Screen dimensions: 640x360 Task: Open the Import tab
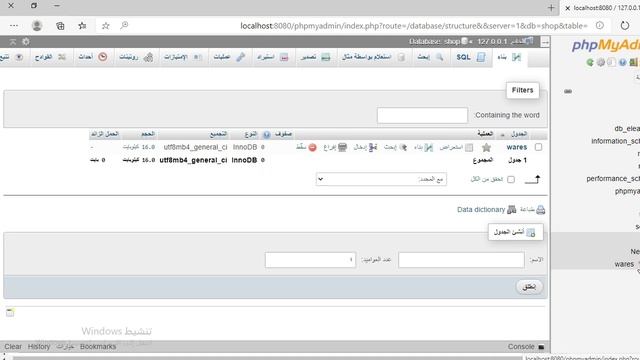(x=272, y=57)
